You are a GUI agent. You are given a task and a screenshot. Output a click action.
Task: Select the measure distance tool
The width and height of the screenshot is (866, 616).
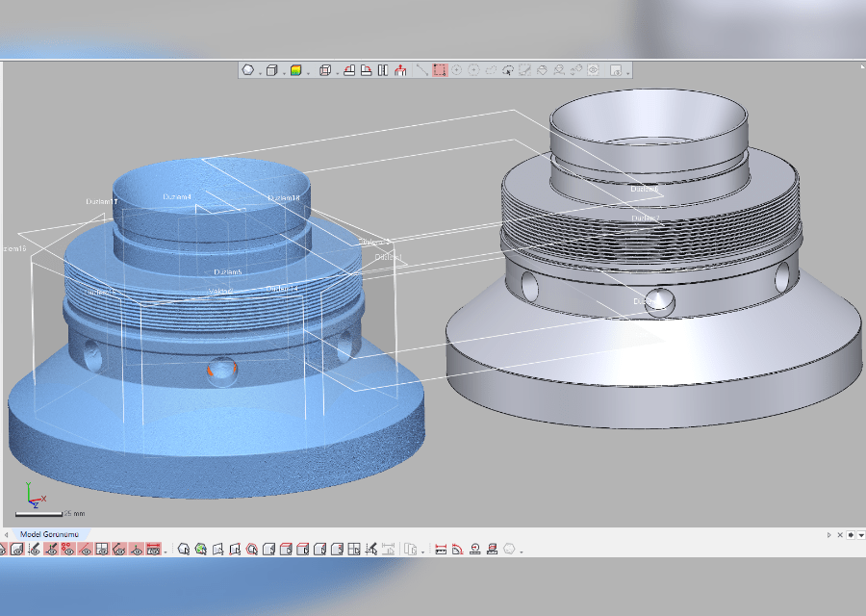pos(441,550)
